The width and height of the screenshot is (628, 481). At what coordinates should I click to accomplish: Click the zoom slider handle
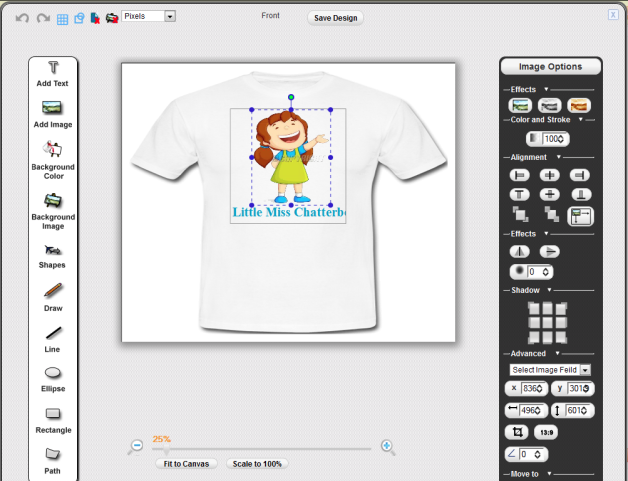[165, 450]
